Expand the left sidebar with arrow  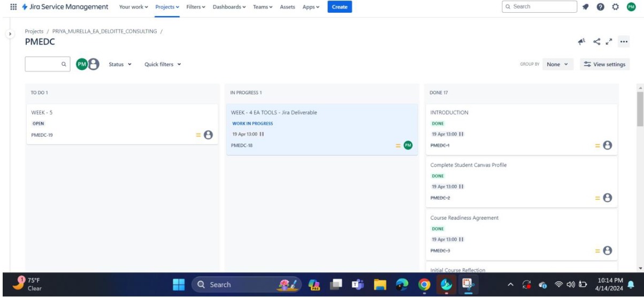click(9, 34)
